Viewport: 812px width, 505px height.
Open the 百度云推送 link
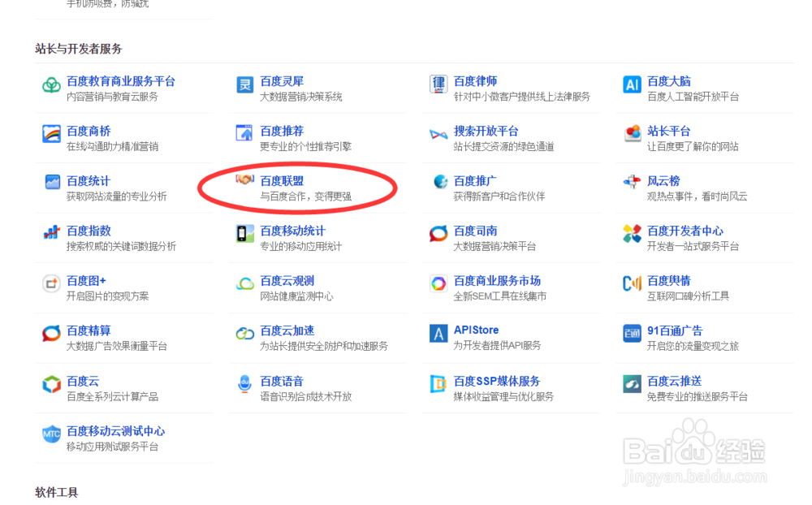(674, 382)
